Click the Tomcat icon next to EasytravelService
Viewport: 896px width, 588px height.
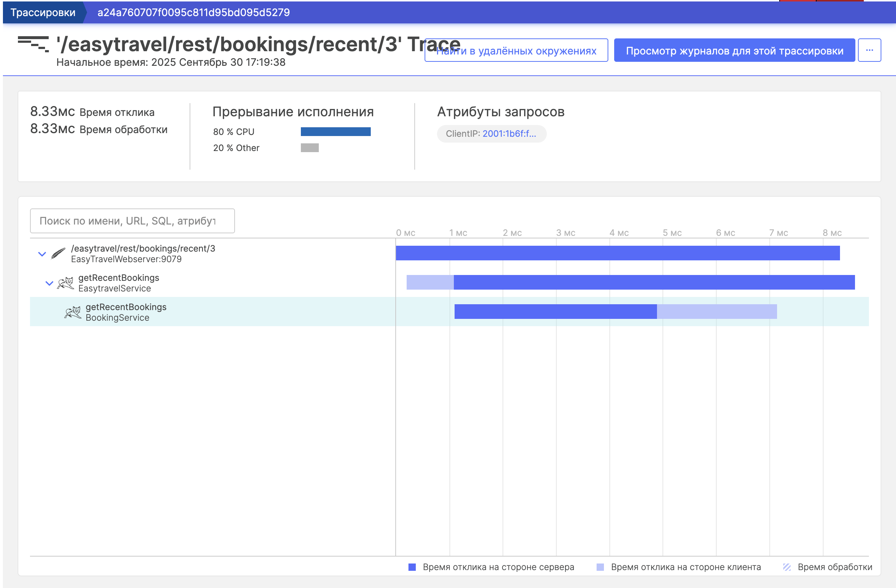(66, 283)
